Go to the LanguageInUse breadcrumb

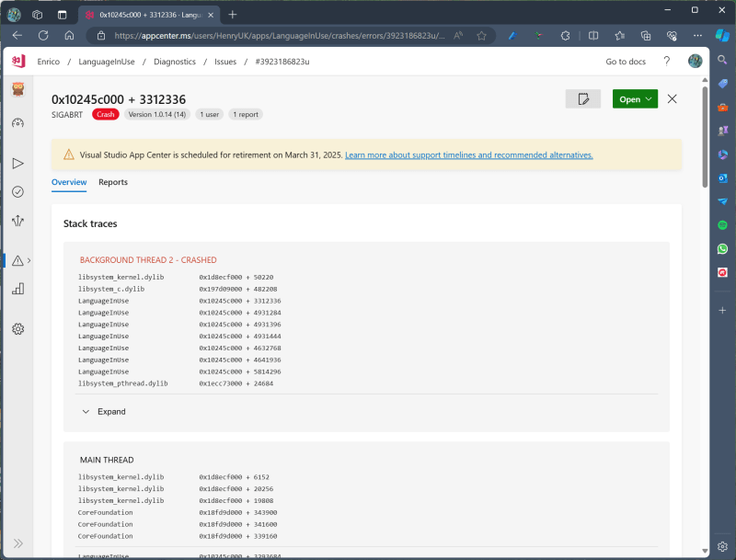click(x=107, y=62)
